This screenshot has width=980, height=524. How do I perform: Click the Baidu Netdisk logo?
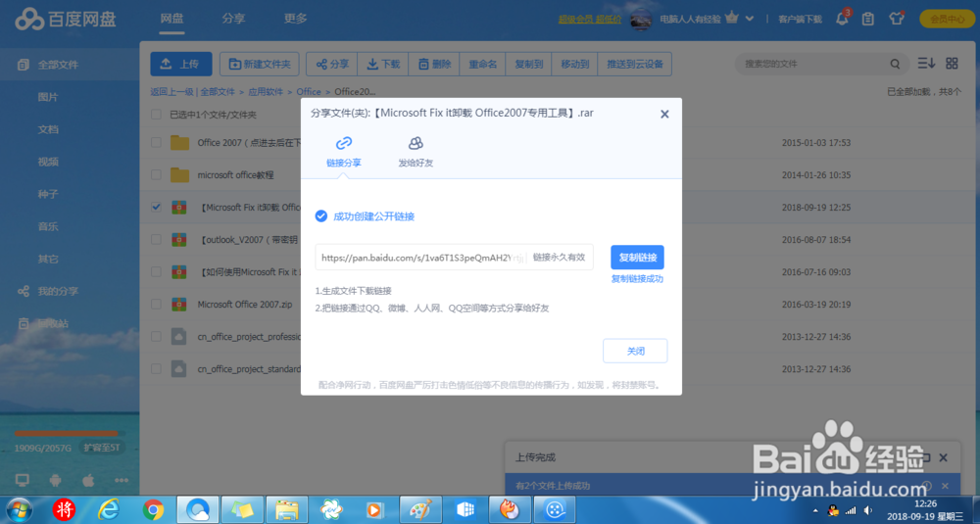(x=66, y=19)
